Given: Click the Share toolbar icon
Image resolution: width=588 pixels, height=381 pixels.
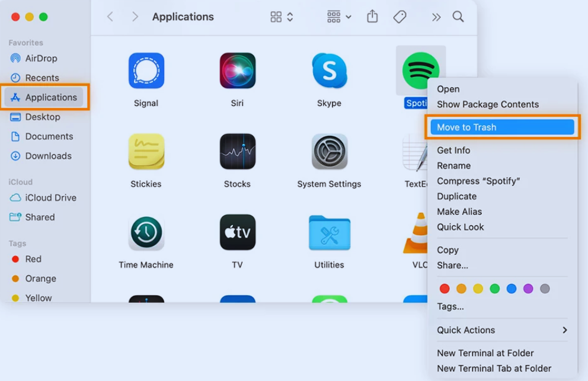Looking at the screenshot, I should (x=372, y=17).
